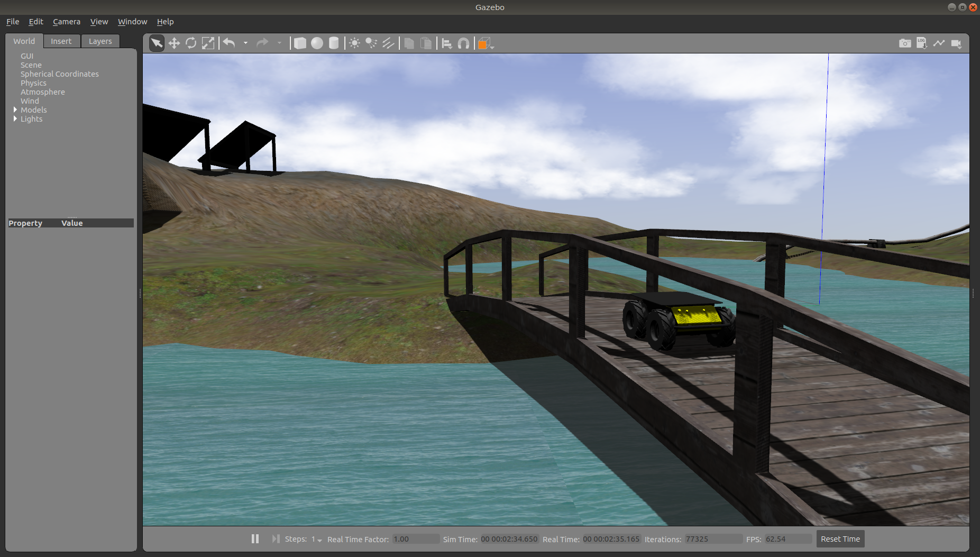The width and height of the screenshot is (980, 557).
Task: Switch to the Insert tab
Action: click(61, 41)
